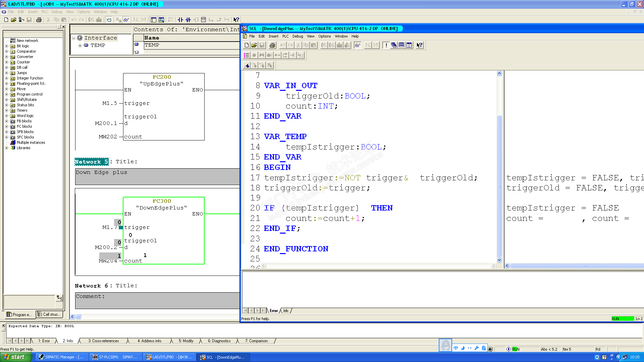Click the monitor glasses icon in LAD toolbar
644x362 pixels.
point(126,20)
